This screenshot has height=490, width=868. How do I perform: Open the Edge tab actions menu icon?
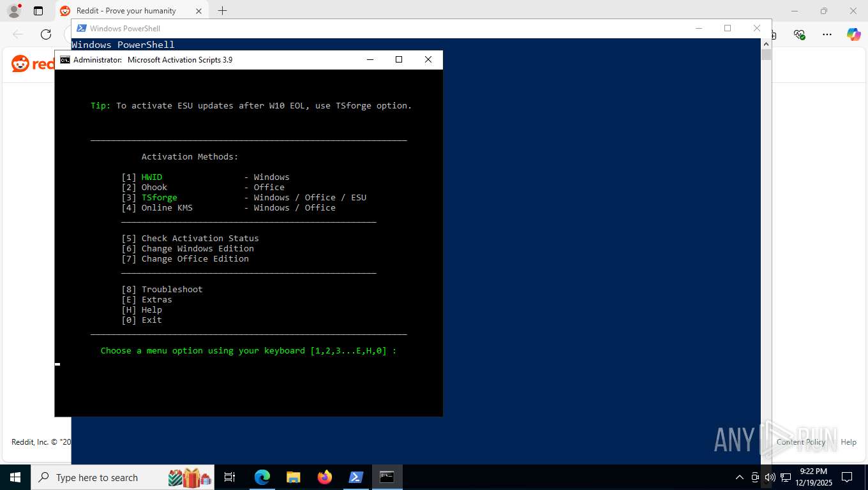tap(38, 11)
